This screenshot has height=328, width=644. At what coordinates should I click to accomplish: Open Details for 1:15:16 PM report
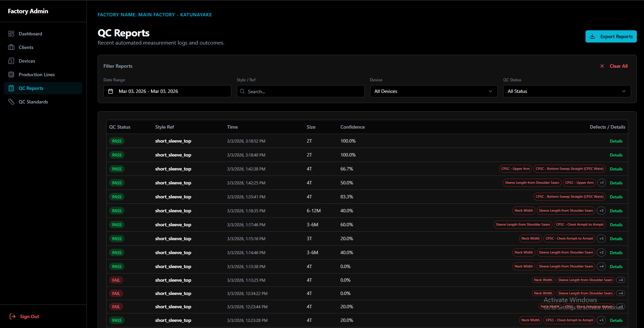click(616, 239)
